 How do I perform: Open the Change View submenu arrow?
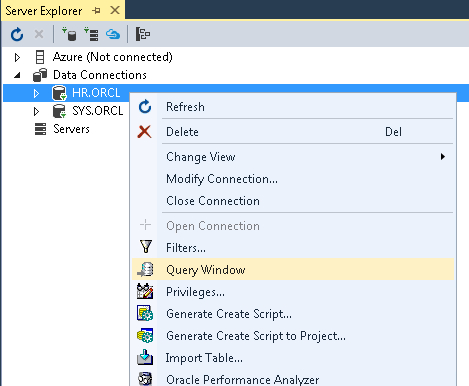(443, 157)
